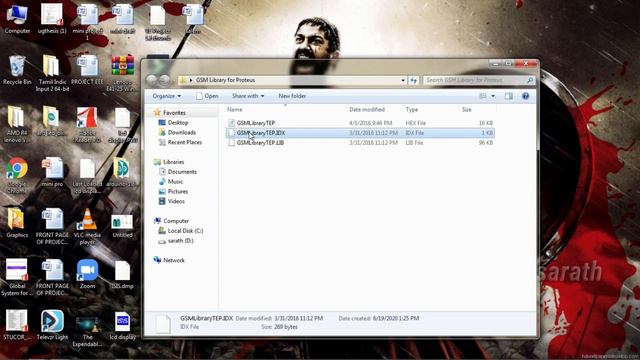Select the STUCOR desktop document
640x360 pixels.
pos(17,325)
